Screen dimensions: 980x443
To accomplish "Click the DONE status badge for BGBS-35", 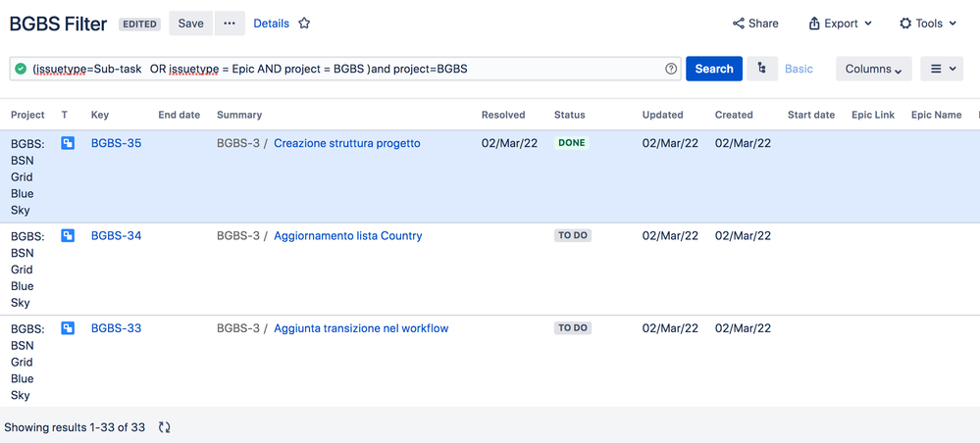I will pos(572,143).
